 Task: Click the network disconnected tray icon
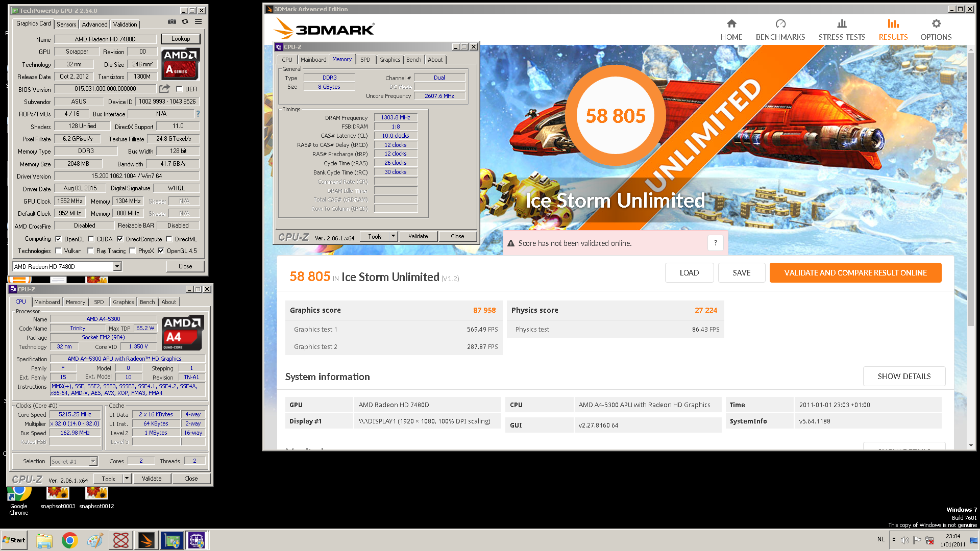[929, 540]
